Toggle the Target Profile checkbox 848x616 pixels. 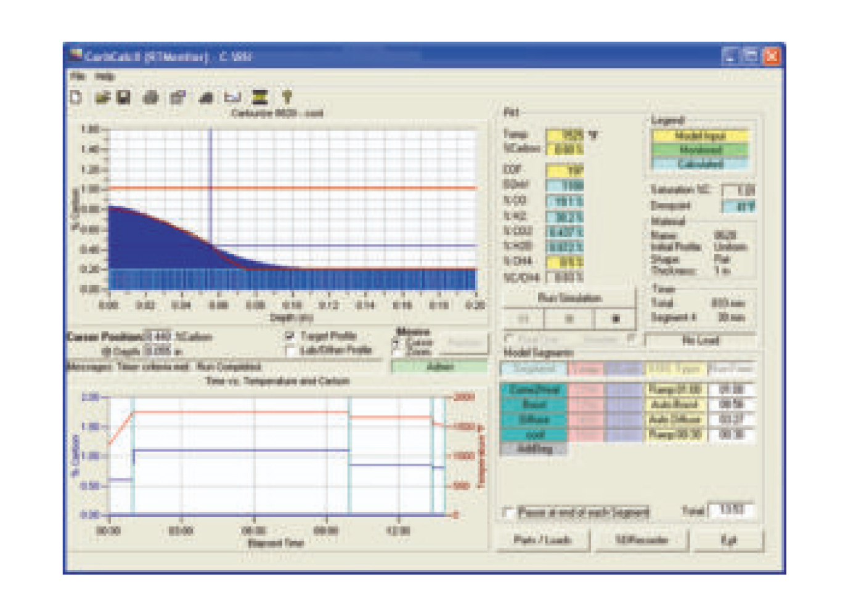click(x=290, y=336)
